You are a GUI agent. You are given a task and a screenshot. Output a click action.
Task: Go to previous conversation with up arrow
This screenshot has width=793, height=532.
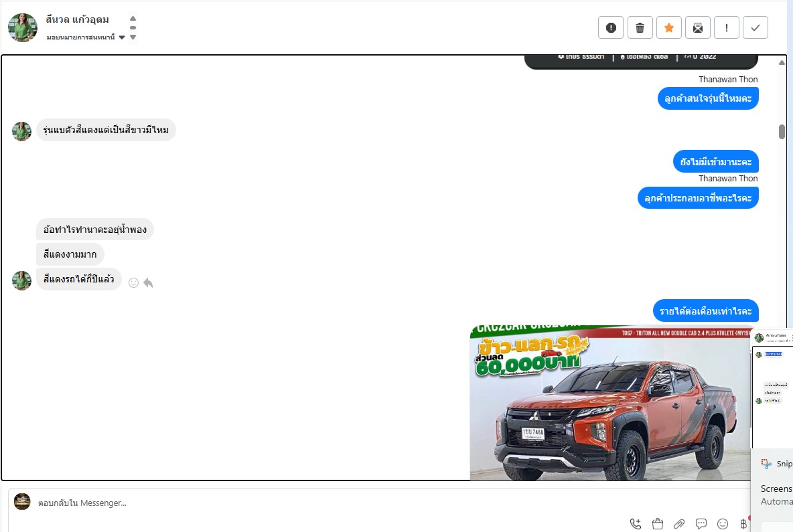(x=133, y=18)
